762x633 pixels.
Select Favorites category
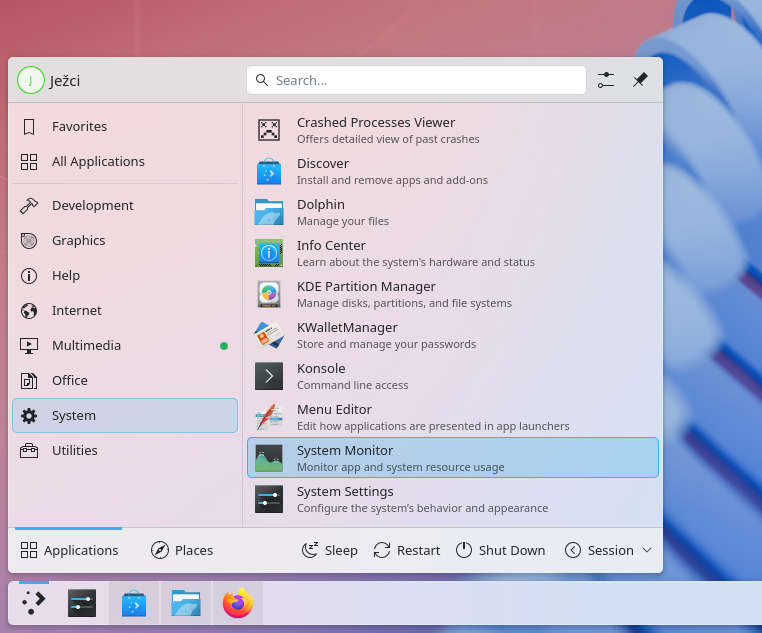[125, 127]
